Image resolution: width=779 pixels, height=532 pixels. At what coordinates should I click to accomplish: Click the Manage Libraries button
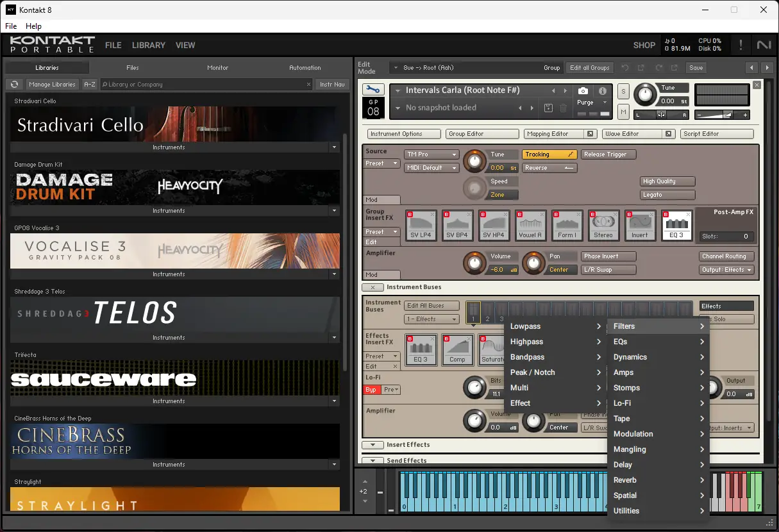tap(52, 84)
